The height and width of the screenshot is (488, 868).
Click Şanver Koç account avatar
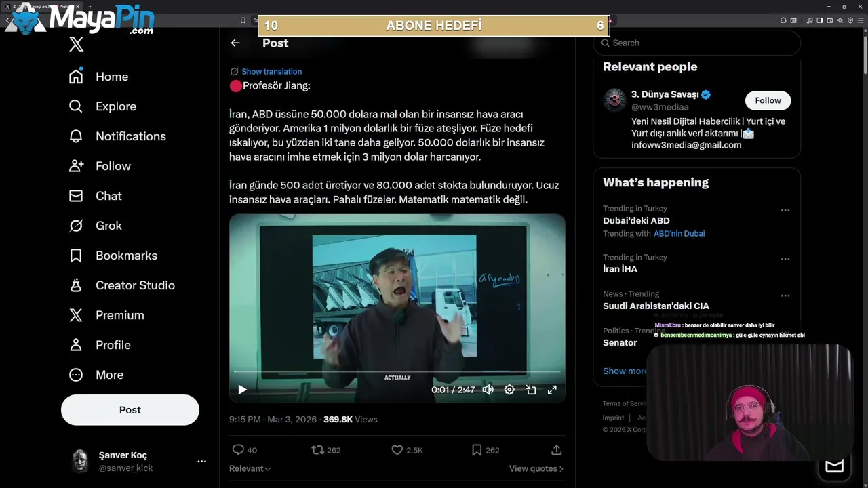[x=81, y=461]
